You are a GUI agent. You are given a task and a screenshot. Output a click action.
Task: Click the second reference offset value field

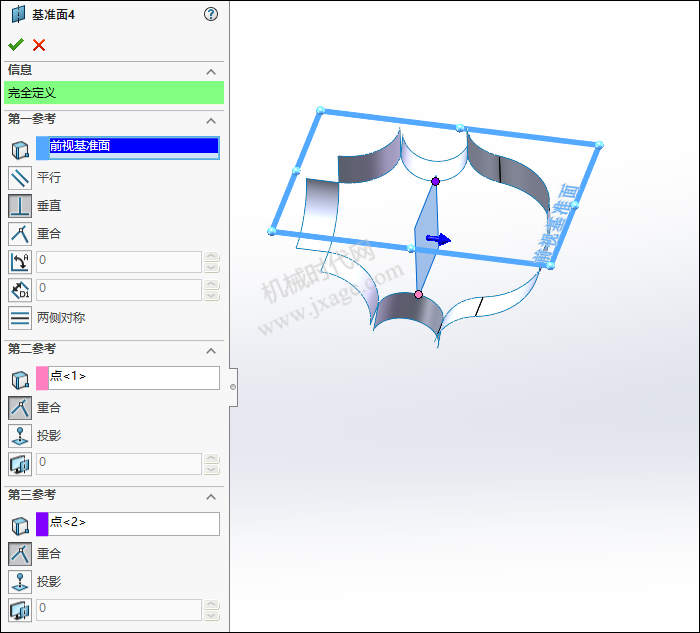click(119, 464)
